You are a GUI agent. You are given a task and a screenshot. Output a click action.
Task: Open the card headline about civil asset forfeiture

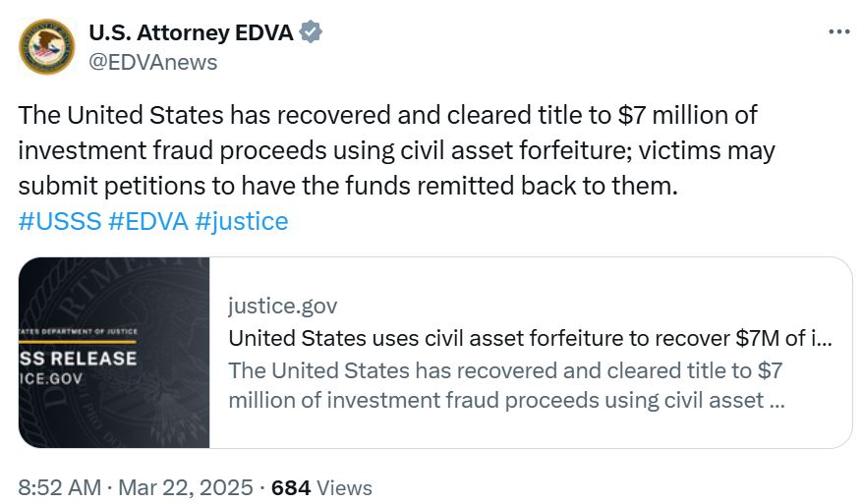click(x=531, y=339)
